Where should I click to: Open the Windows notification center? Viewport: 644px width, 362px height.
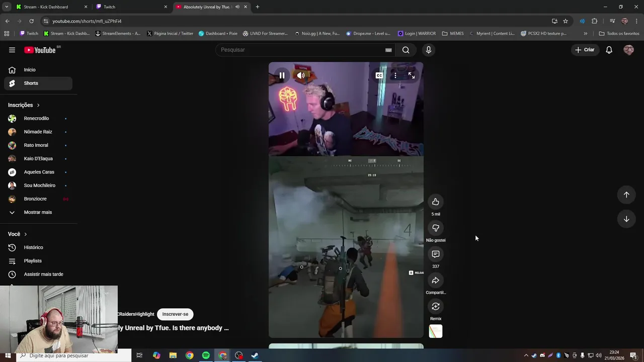633,355
